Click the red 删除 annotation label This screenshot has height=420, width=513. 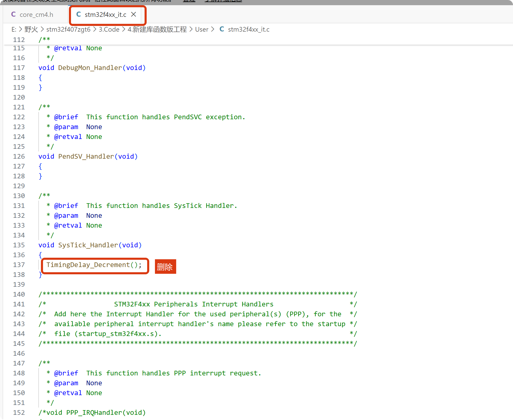165,267
